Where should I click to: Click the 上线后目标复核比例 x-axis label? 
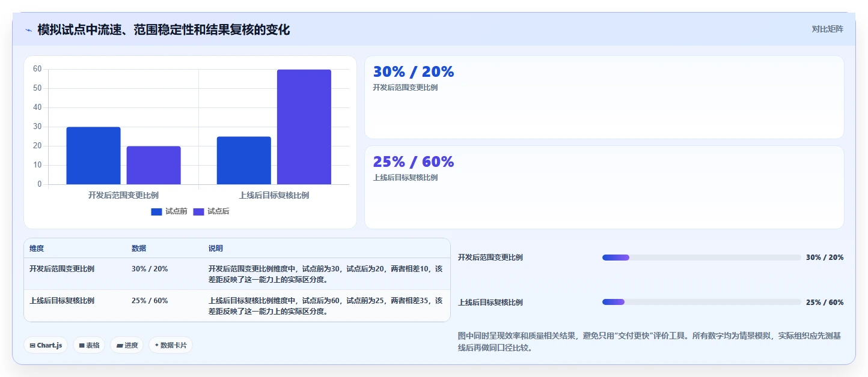[x=274, y=195]
